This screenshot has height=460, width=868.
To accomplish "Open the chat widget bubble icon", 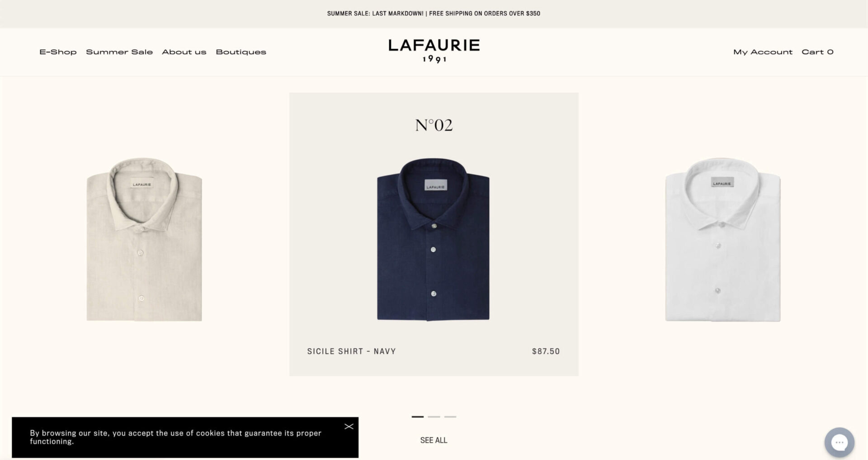I will (x=839, y=442).
